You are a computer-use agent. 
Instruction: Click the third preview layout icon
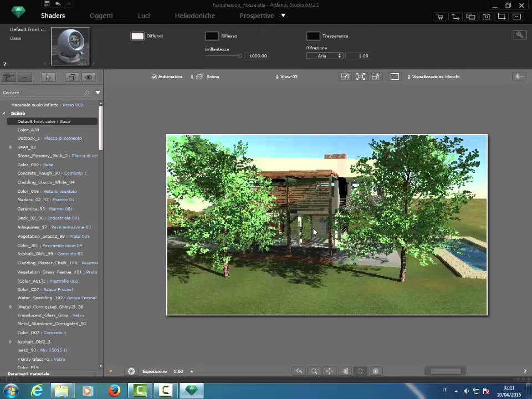click(x=375, y=76)
